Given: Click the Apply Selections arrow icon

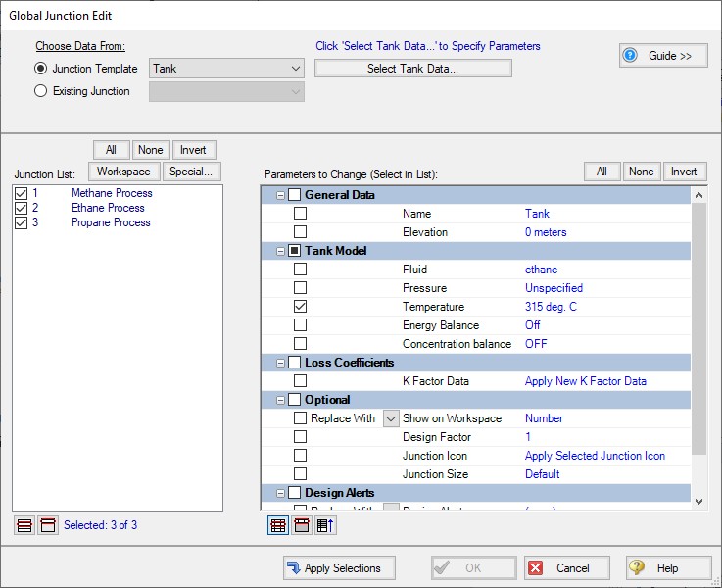Looking at the screenshot, I should pyautogui.click(x=293, y=568).
